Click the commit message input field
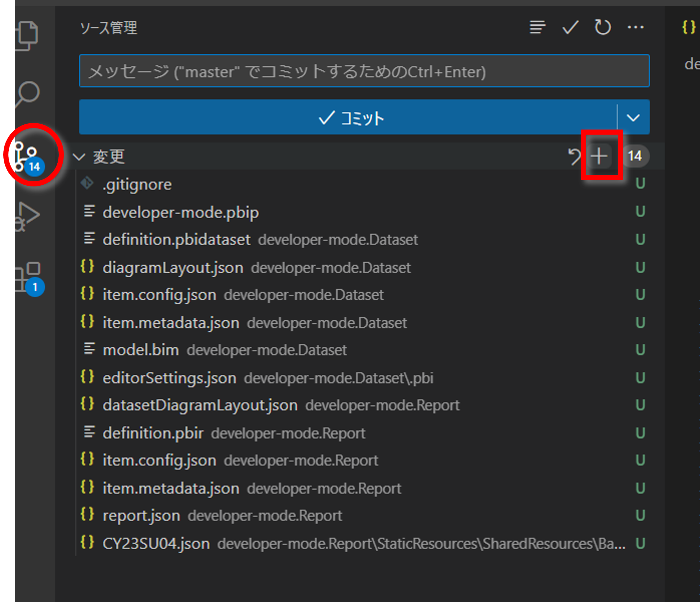Viewport: 700px width, 602px height. 364,71
